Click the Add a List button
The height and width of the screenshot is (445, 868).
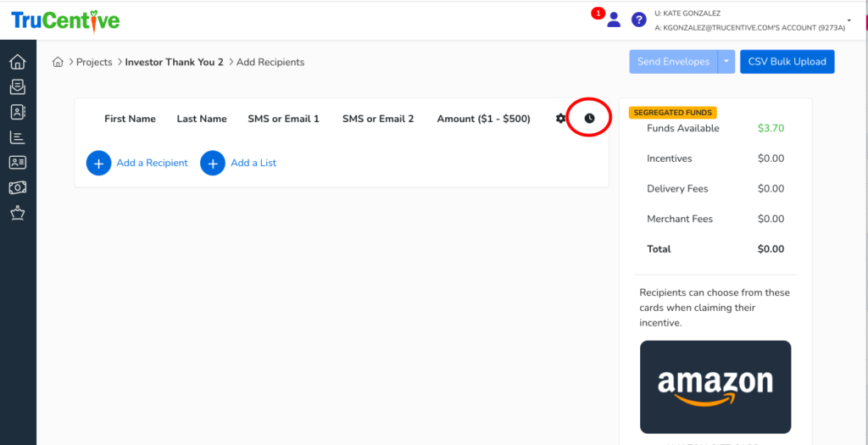click(238, 163)
